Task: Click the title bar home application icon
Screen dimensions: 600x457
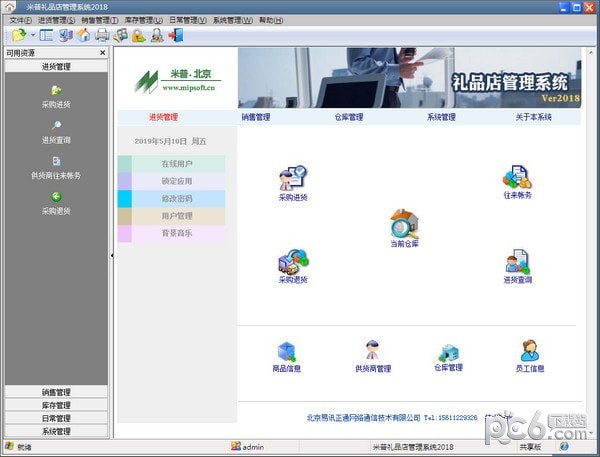Action: coord(10,7)
